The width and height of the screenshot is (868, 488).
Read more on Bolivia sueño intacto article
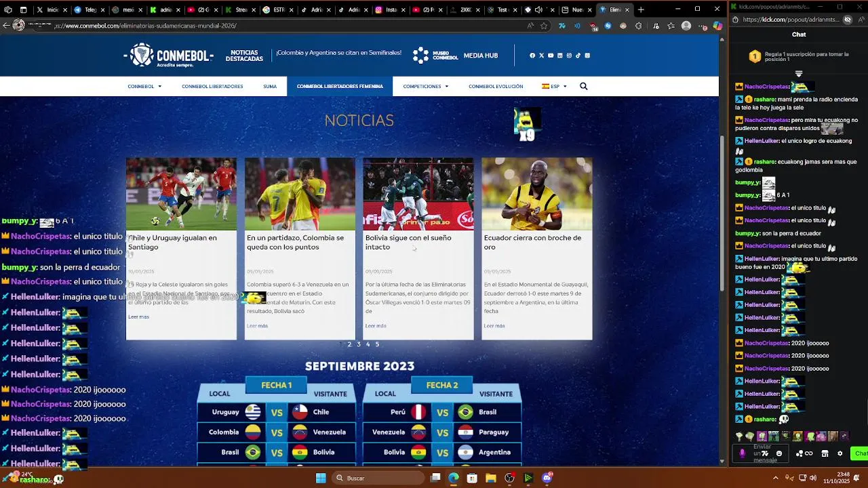(376, 326)
